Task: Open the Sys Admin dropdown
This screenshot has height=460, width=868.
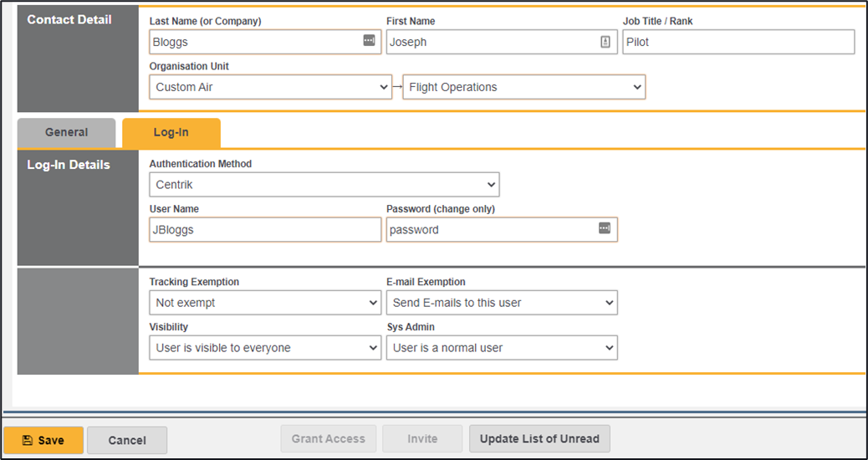Action: coord(502,348)
